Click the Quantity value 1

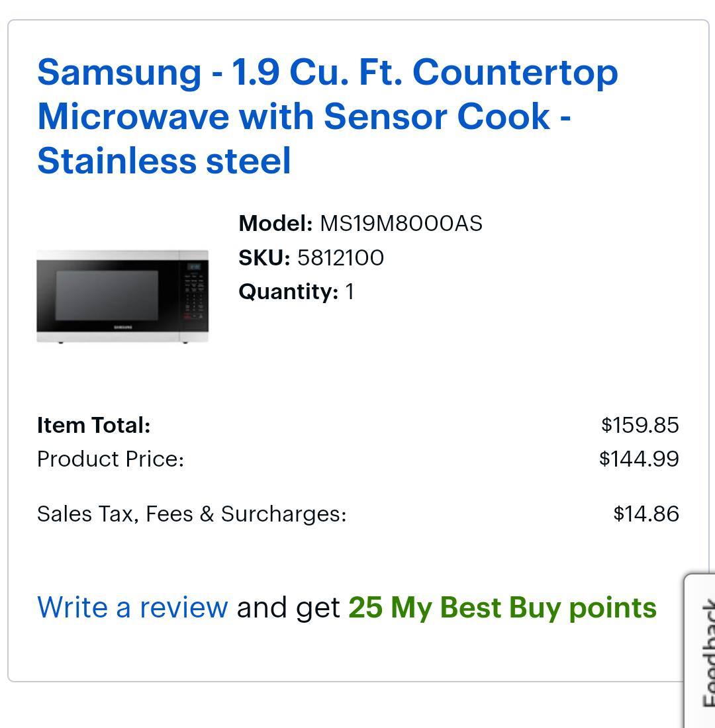click(350, 292)
